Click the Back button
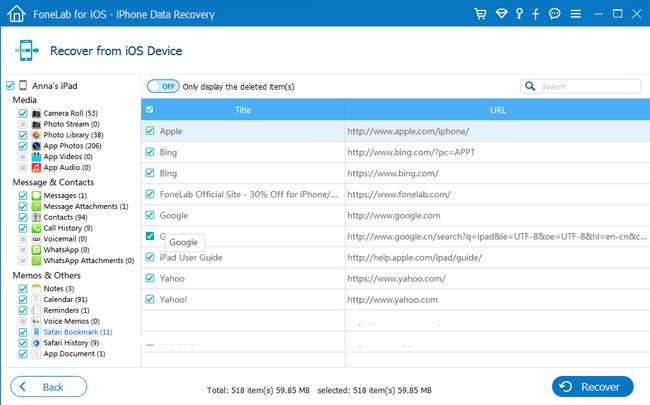The height and width of the screenshot is (405, 650). coord(49,387)
